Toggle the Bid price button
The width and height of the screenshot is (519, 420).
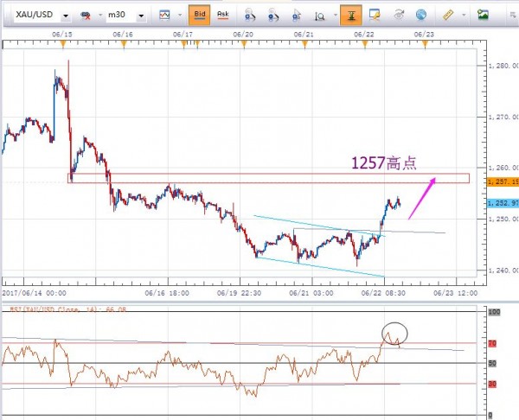pyautogui.click(x=199, y=15)
